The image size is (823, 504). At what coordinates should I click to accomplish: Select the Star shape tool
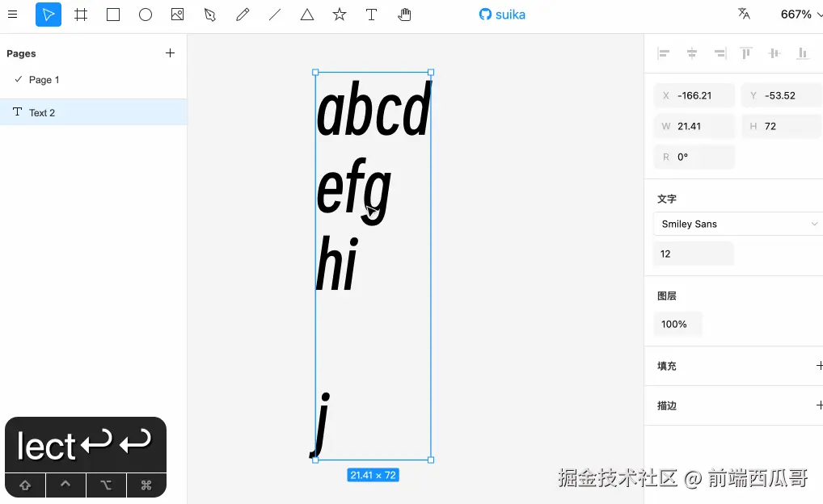340,15
